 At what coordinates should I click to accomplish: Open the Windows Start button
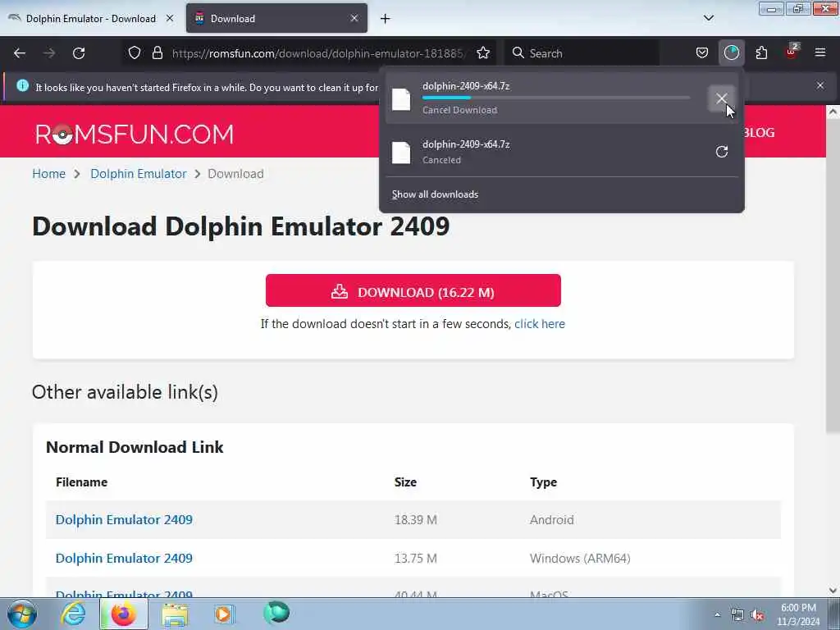point(22,614)
